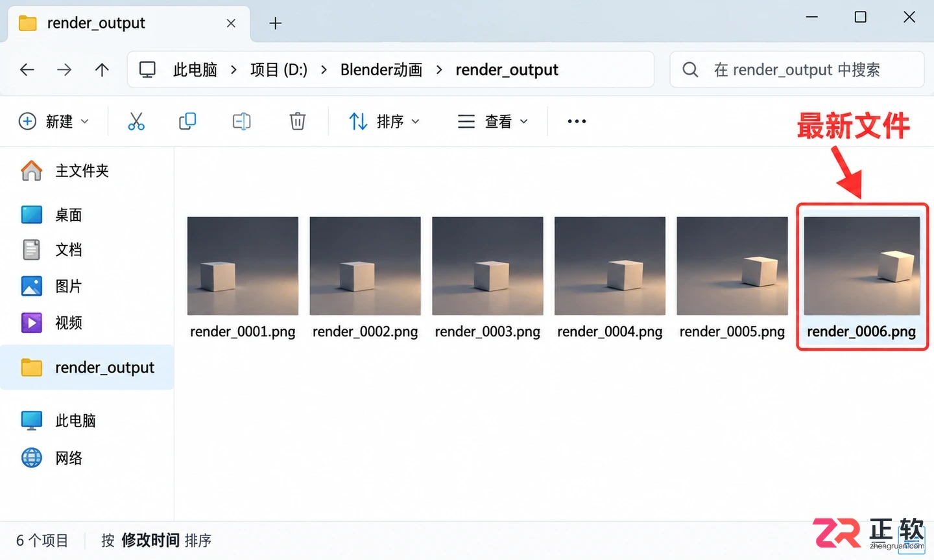This screenshot has height=560, width=934.
Task: Click the 主文件夹 home icon
Action: click(x=31, y=170)
